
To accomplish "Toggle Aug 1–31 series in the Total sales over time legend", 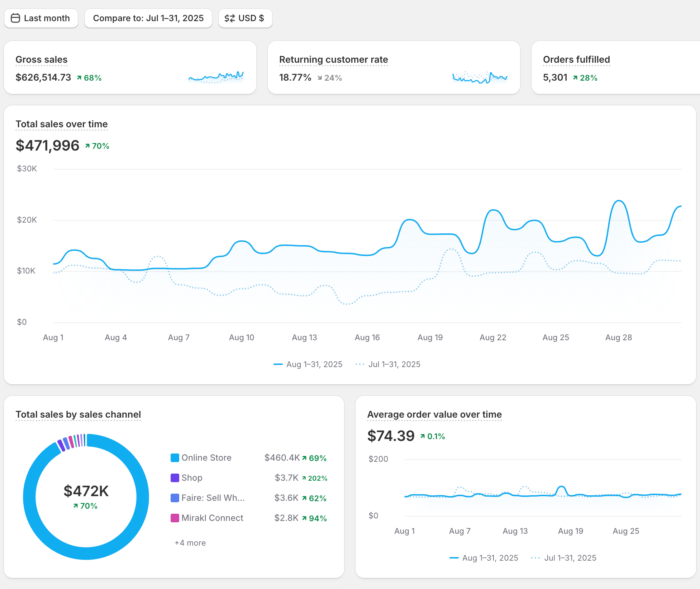I will tap(308, 364).
